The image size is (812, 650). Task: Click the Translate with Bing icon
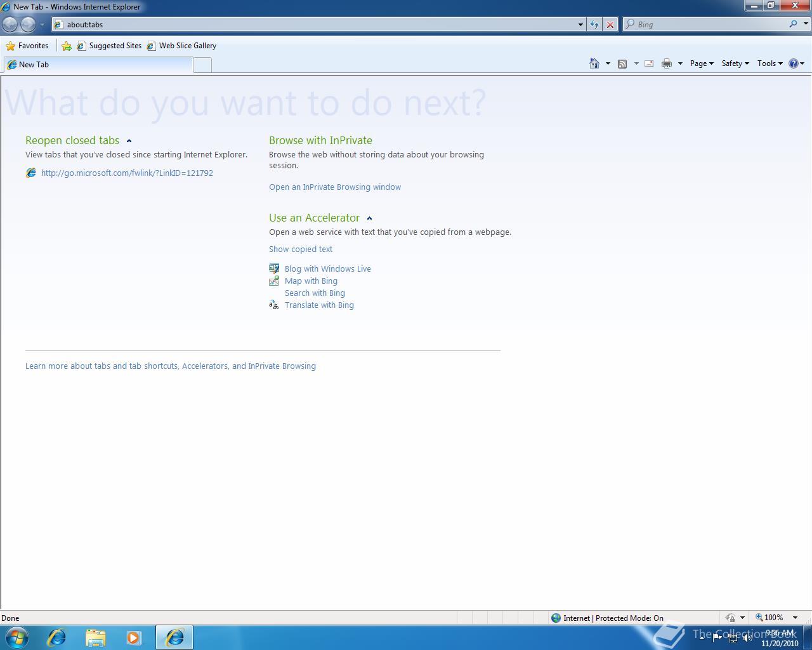(274, 305)
